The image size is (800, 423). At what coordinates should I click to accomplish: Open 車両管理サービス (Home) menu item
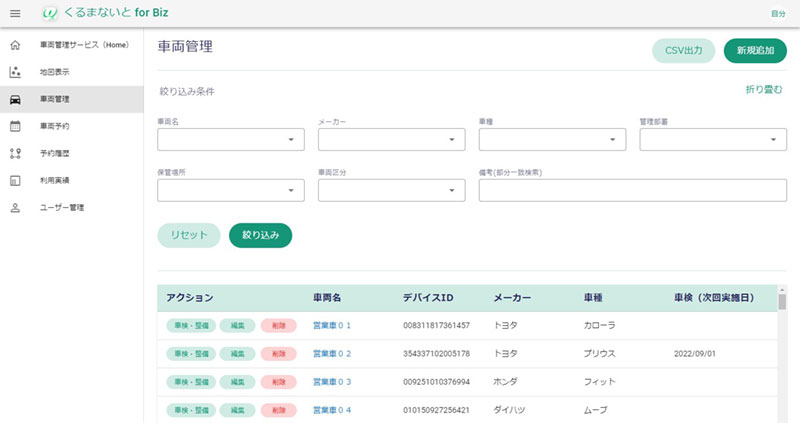tap(71, 45)
